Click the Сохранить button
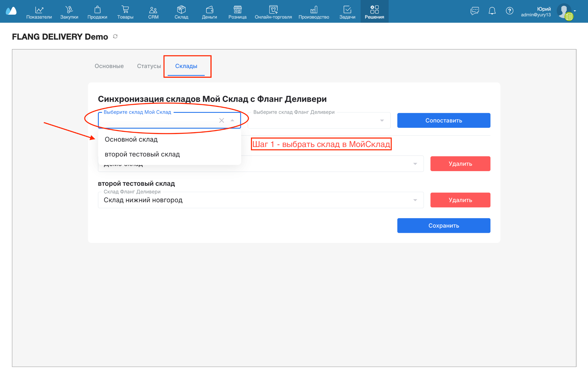This screenshot has height=379, width=588. point(444,226)
